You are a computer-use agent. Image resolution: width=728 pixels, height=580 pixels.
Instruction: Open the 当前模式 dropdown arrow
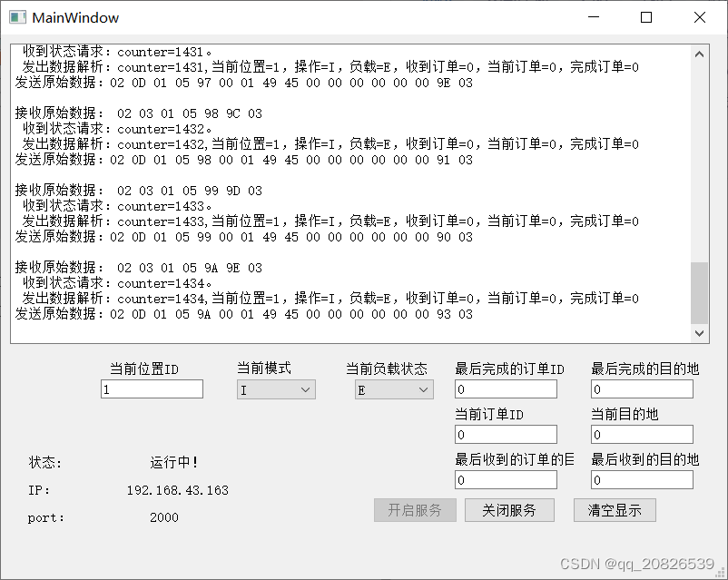click(307, 388)
